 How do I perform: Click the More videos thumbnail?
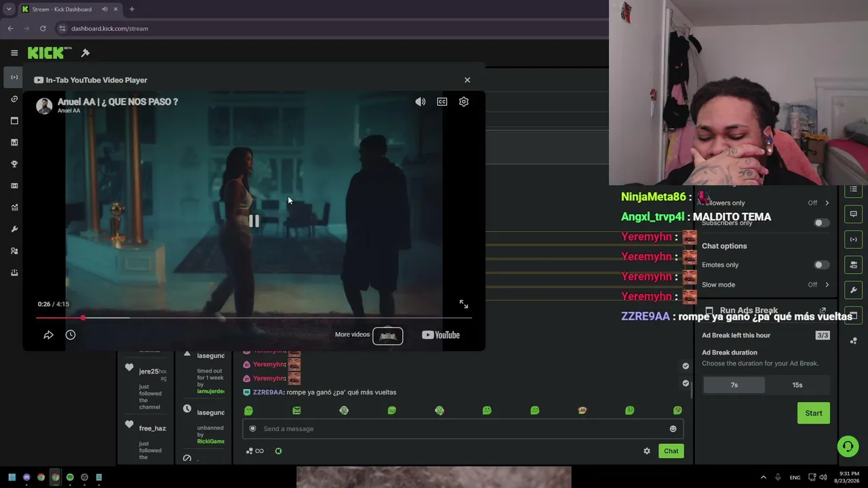[x=388, y=335]
